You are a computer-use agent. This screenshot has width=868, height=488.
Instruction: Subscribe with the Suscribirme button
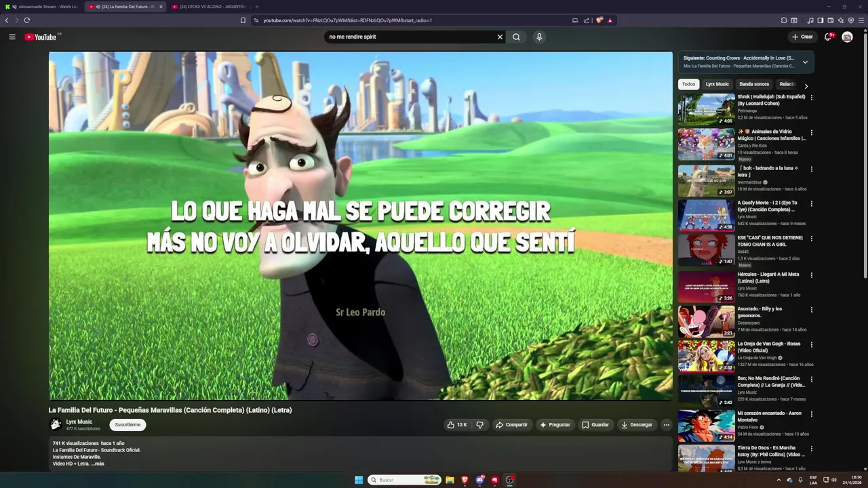[x=127, y=425]
